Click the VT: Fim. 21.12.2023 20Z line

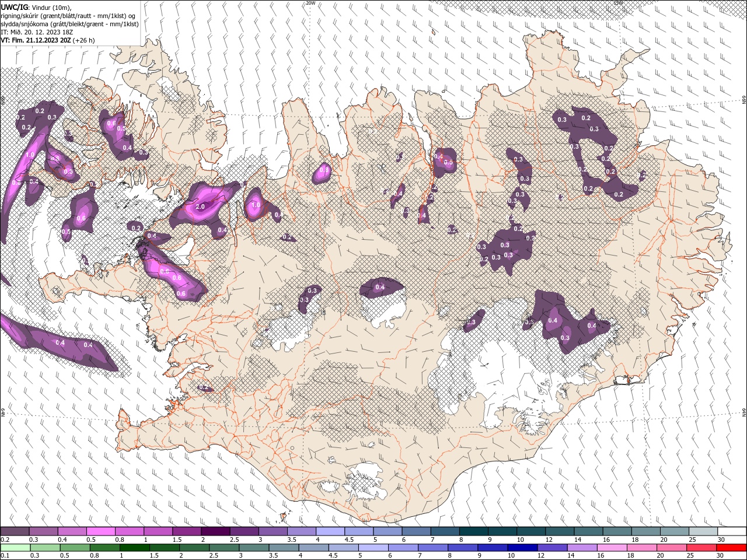coord(47,40)
